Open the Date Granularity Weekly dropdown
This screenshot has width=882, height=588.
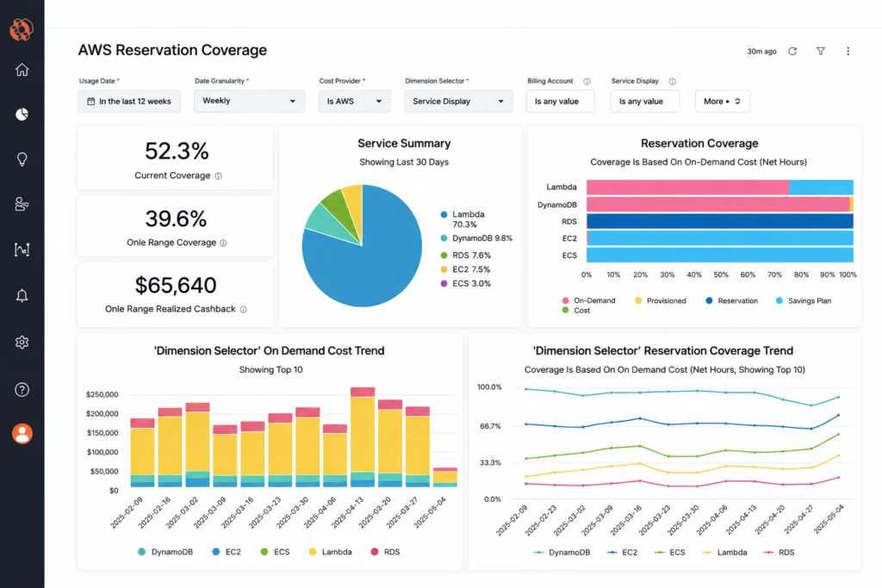coord(249,102)
